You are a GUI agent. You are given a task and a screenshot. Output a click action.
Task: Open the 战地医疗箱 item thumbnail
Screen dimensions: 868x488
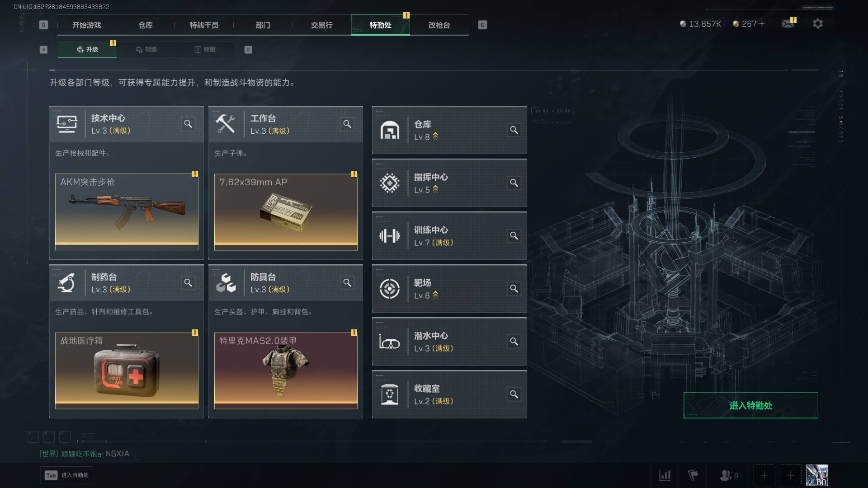127,371
